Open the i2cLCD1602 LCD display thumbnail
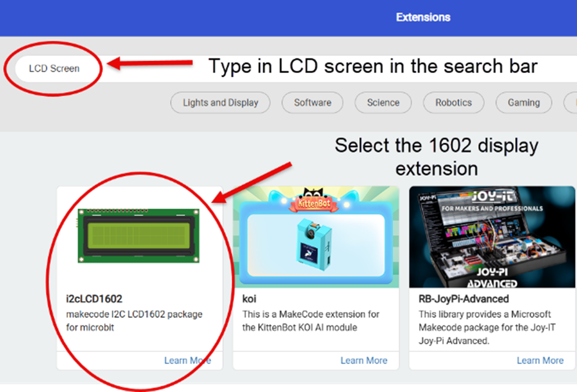 139,236
